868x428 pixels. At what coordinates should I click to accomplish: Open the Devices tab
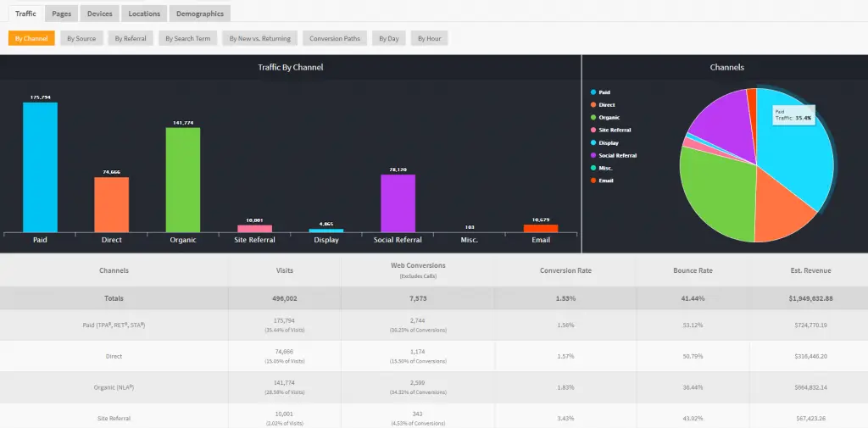[100, 14]
